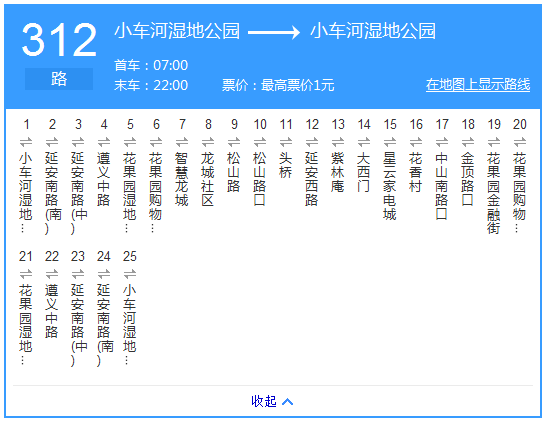Click transfer arrows icon under stop 7
This screenshot has width=545, height=422.
[x=182, y=142]
